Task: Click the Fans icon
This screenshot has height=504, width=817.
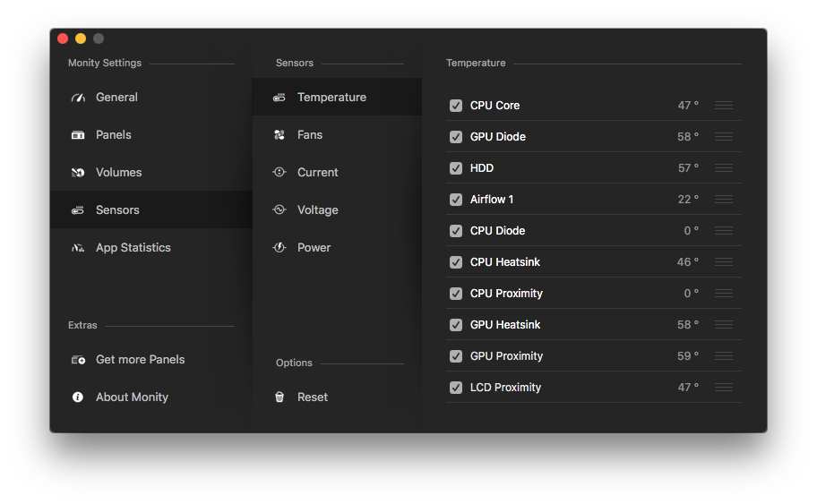Action: click(x=279, y=135)
